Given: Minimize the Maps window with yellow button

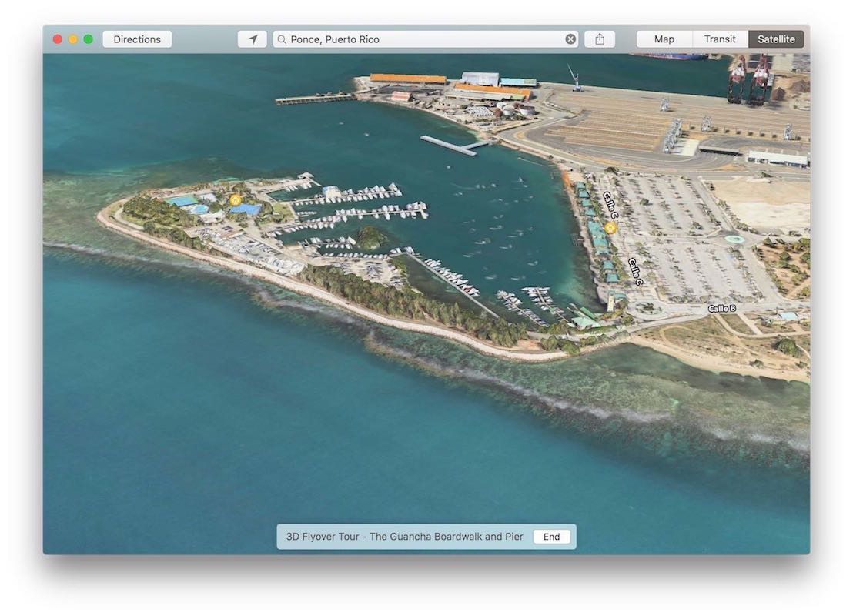Looking at the screenshot, I should pyautogui.click(x=72, y=39).
